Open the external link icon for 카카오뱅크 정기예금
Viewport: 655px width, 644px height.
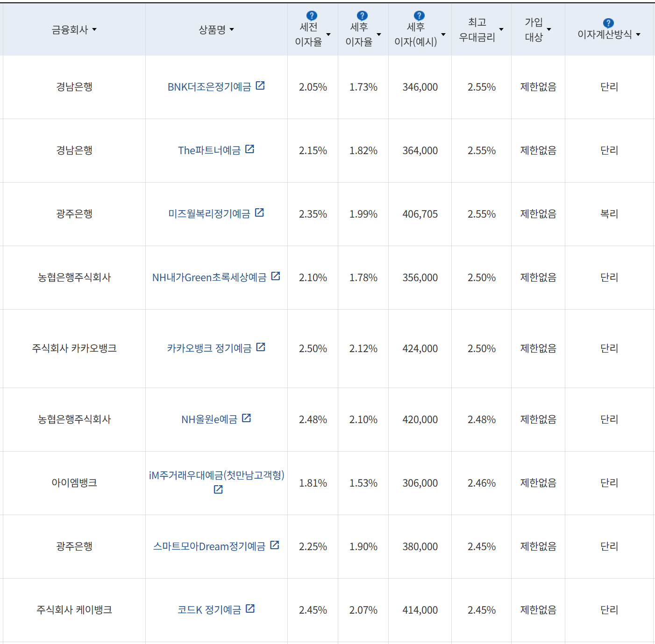pos(261,347)
